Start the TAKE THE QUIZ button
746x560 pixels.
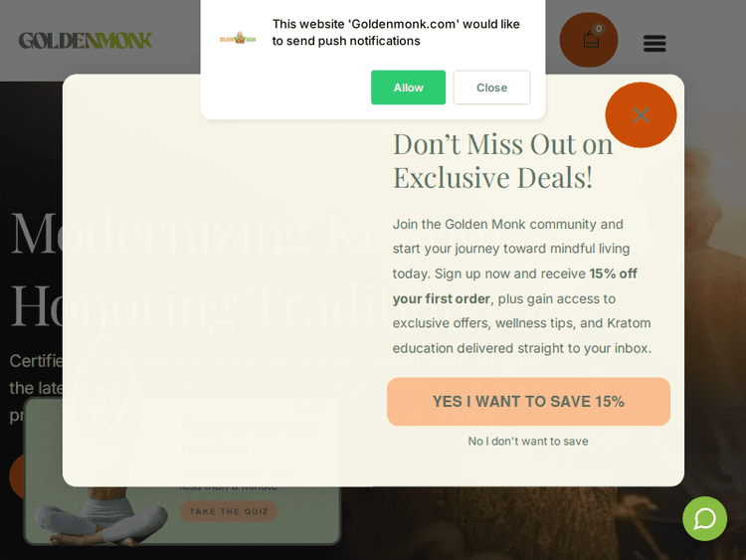pyautogui.click(x=229, y=511)
